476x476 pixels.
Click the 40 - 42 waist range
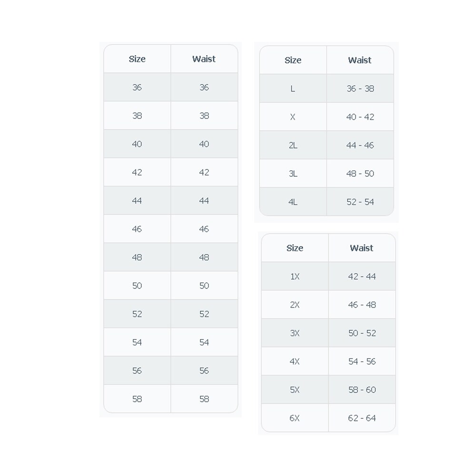tap(360, 117)
